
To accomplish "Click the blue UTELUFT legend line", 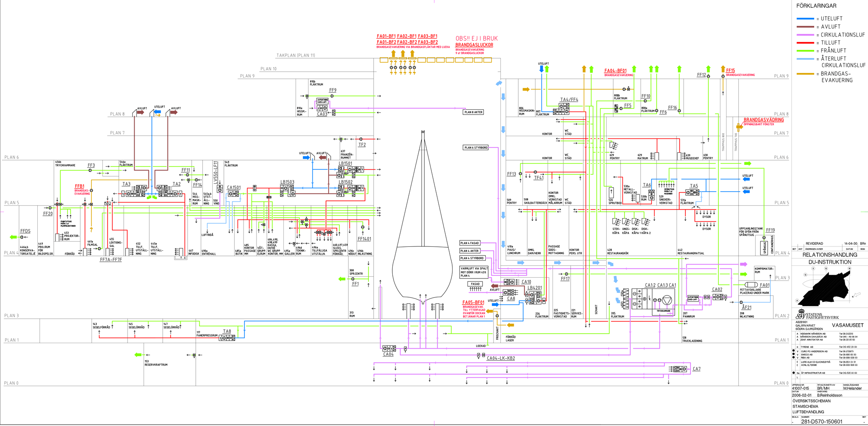I will click(805, 19).
